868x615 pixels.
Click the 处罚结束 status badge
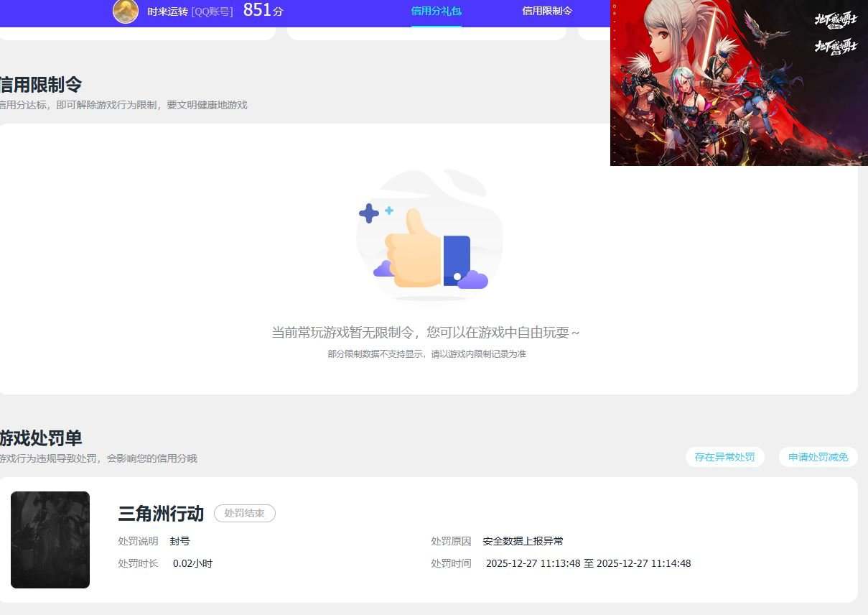tap(245, 513)
